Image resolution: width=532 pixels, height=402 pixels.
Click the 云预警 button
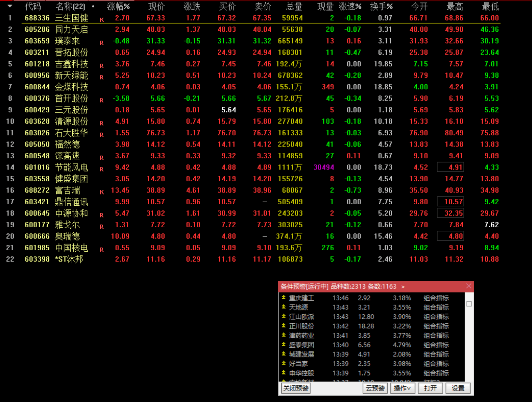(x=375, y=388)
